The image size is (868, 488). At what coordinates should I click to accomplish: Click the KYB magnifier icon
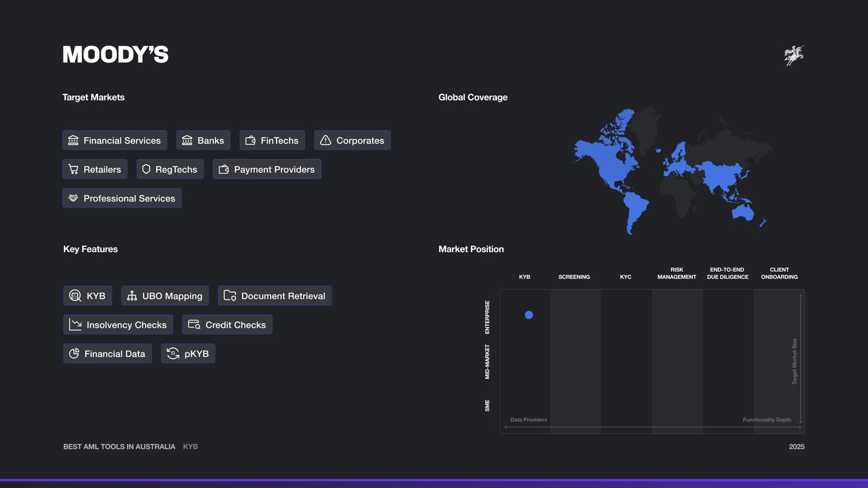tap(75, 296)
